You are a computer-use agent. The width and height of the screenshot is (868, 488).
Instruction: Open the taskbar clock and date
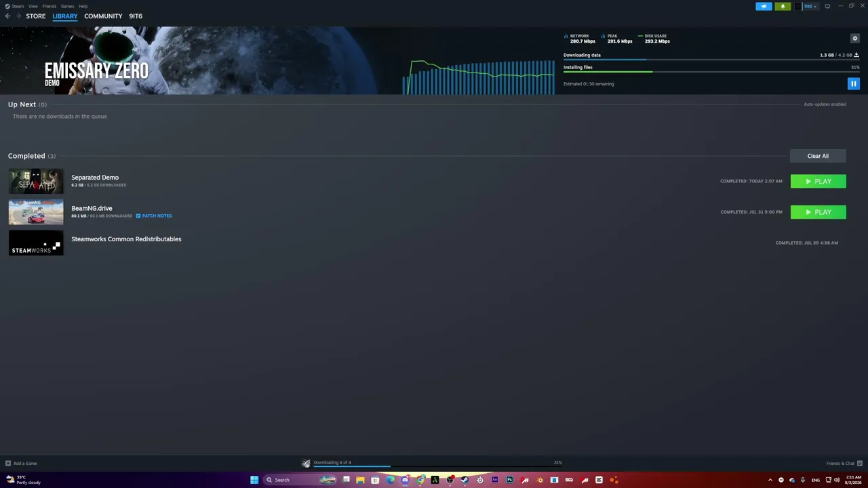coord(853,480)
